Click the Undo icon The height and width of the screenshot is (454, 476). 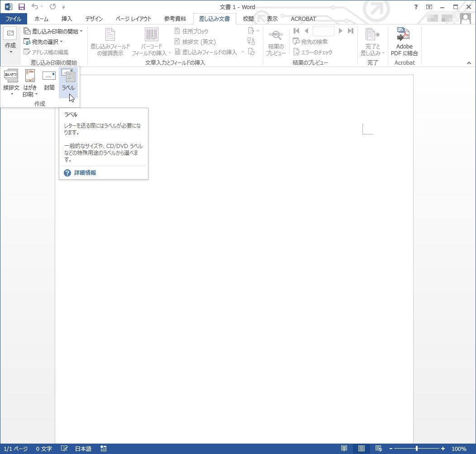coord(35,7)
